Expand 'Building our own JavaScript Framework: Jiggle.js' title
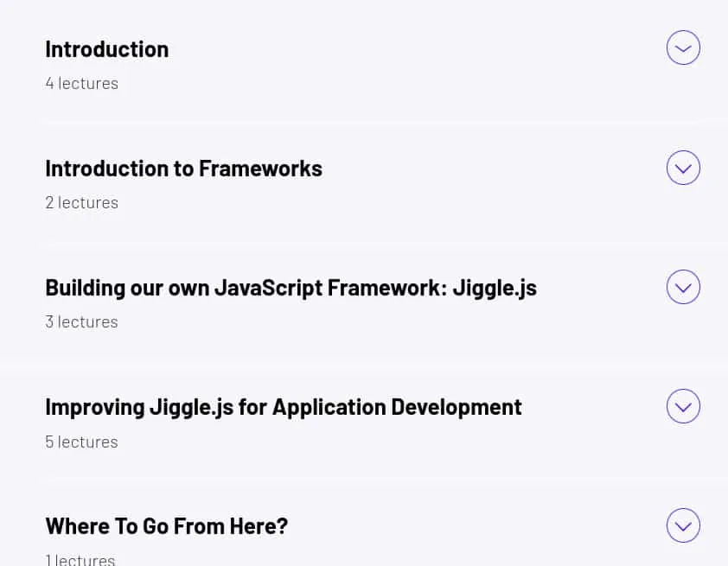 291,288
